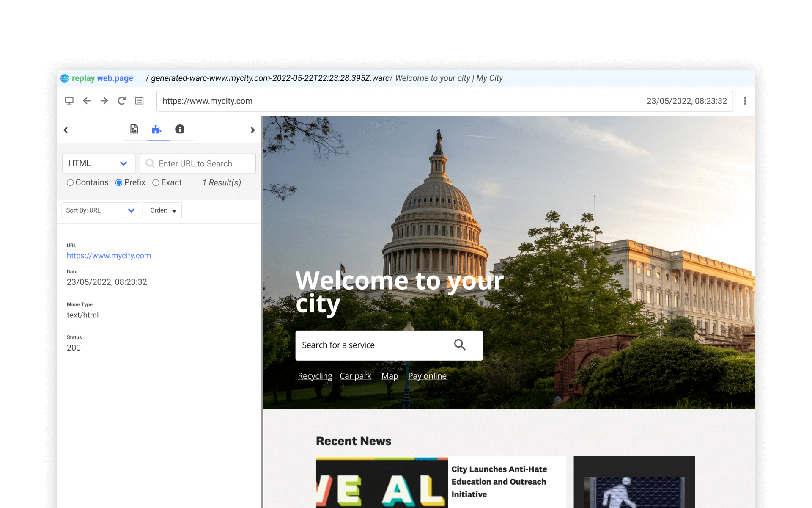
Task: Collapse sidebar with left chevron
Action: (x=66, y=130)
